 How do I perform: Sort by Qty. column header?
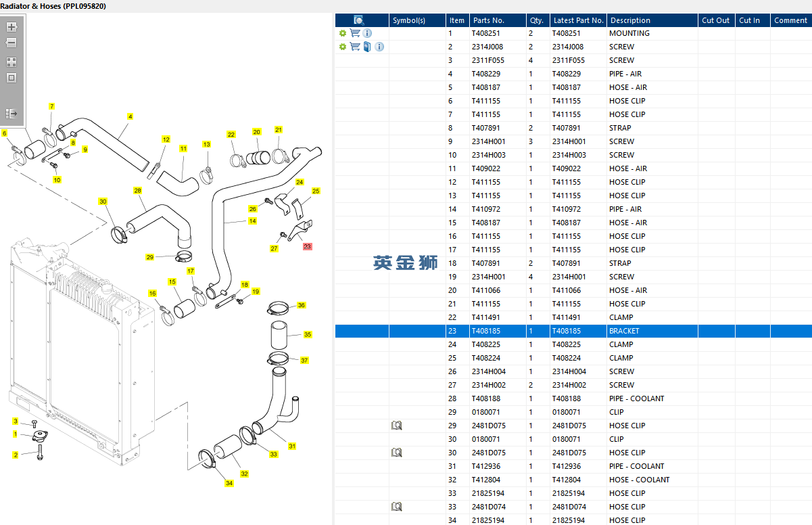pos(538,20)
